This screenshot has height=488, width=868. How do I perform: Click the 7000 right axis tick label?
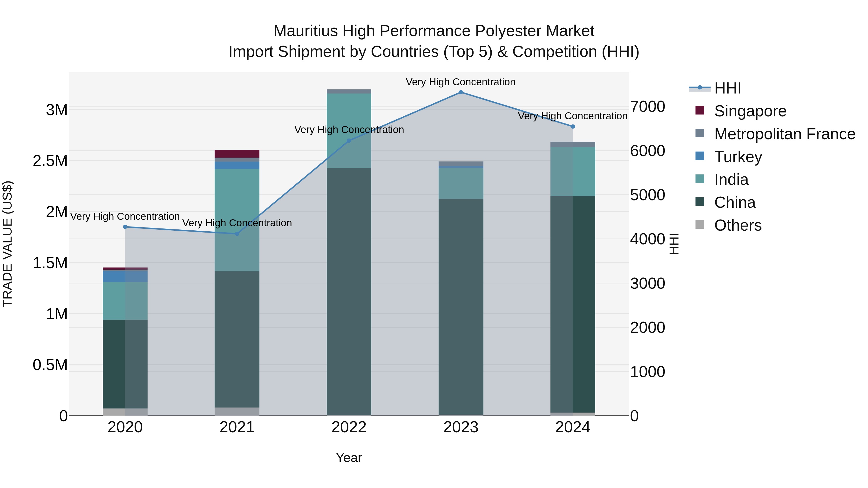[x=648, y=107]
